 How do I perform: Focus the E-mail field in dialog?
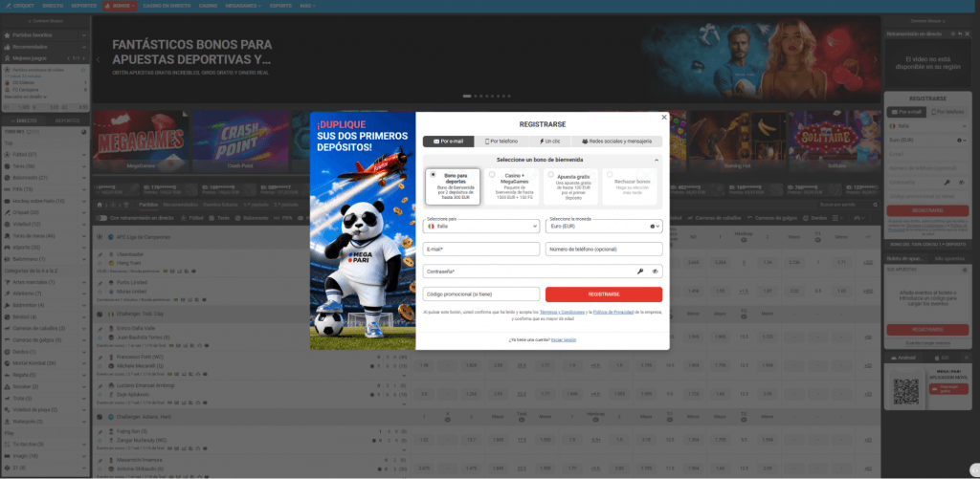point(481,250)
